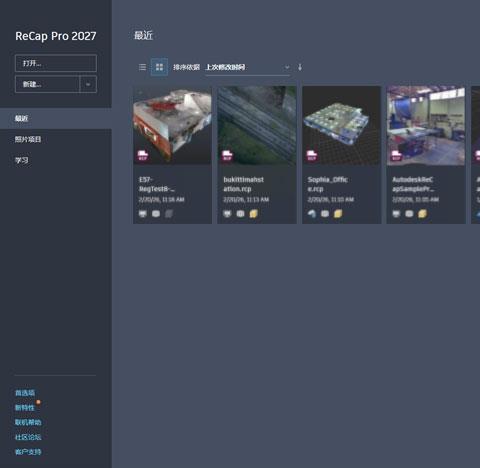Switch to list view layout
The width and height of the screenshot is (480, 468).
tap(142, 67)
